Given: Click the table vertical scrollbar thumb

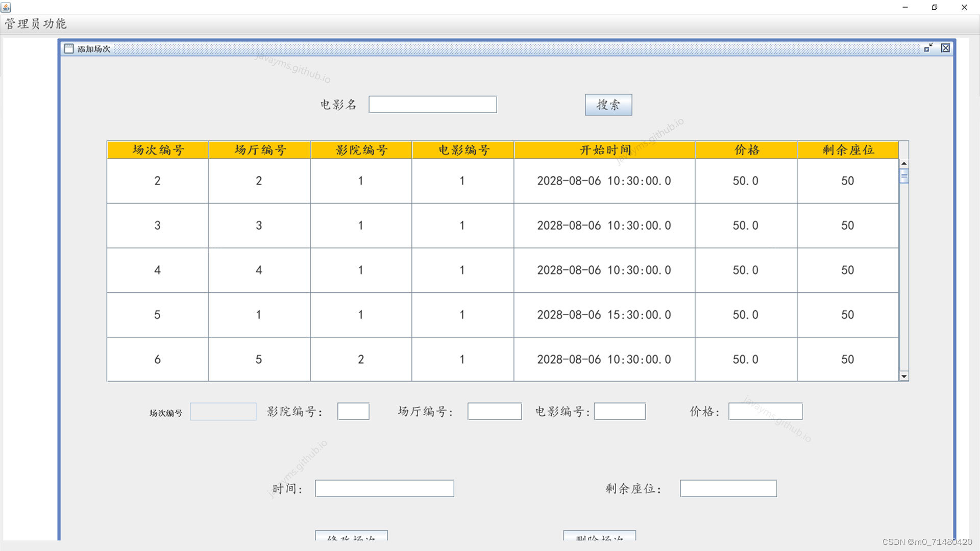Looking at the screenshot, I should click(x=904, y=176).
